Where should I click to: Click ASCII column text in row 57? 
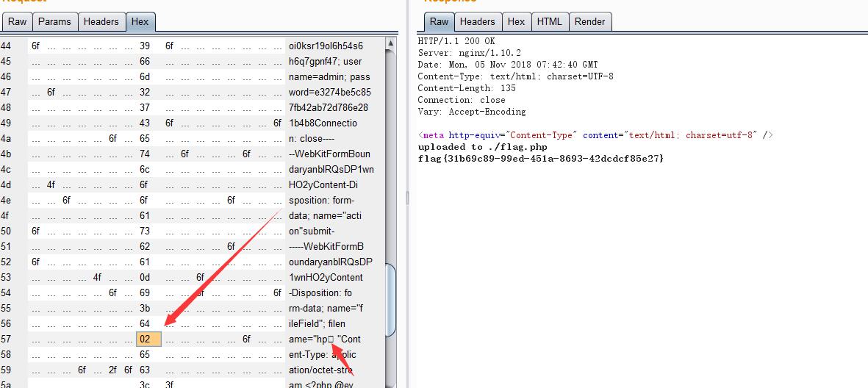click(x=324, y=339)
